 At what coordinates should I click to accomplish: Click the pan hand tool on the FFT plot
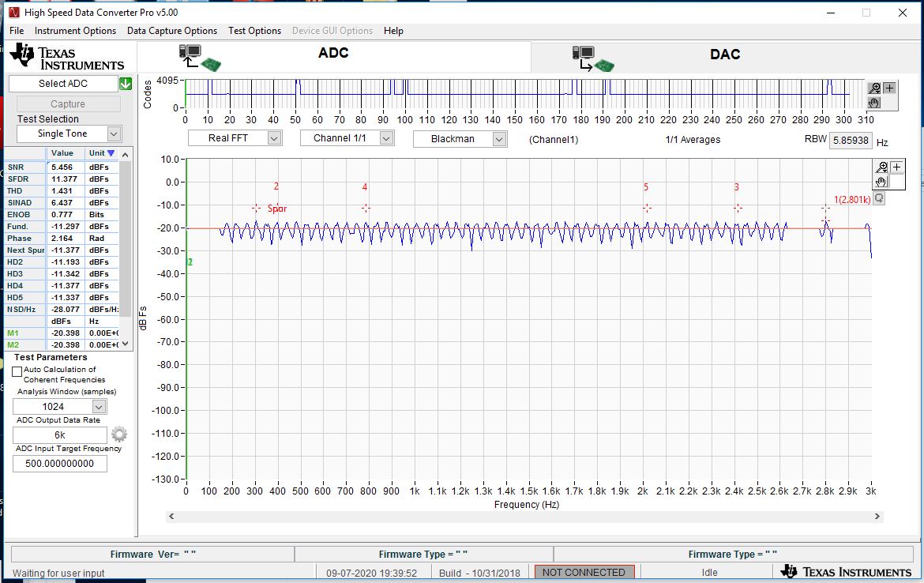pyautogui.click(x=881, y=182)
